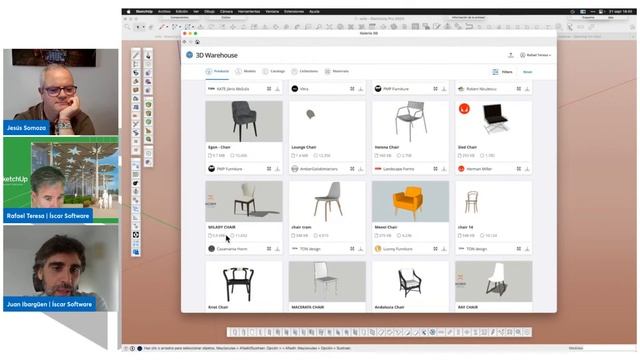
Task: Download the Egon Chair model
Action: pos(278,169)
